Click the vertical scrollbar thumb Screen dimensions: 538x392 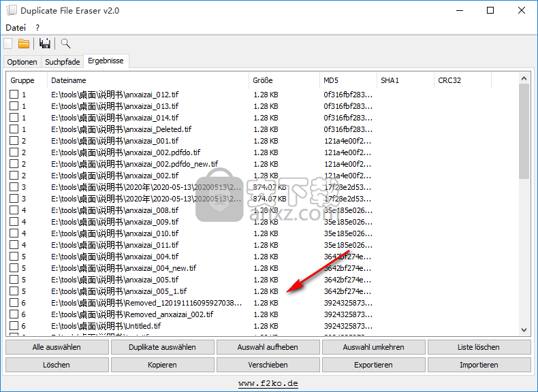(524, 131)
